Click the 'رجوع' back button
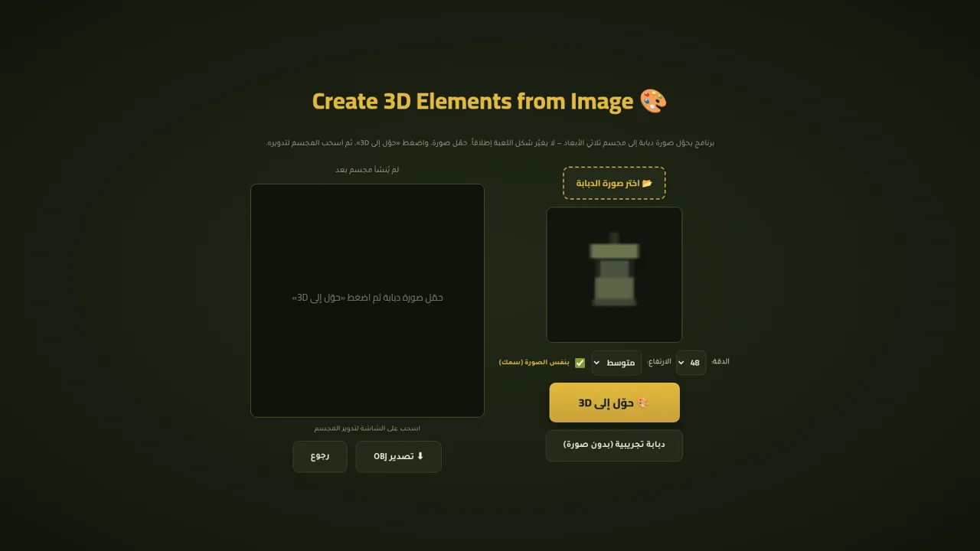Image resolution: width=980 pixels, height=551 pixels. point(320,457)
